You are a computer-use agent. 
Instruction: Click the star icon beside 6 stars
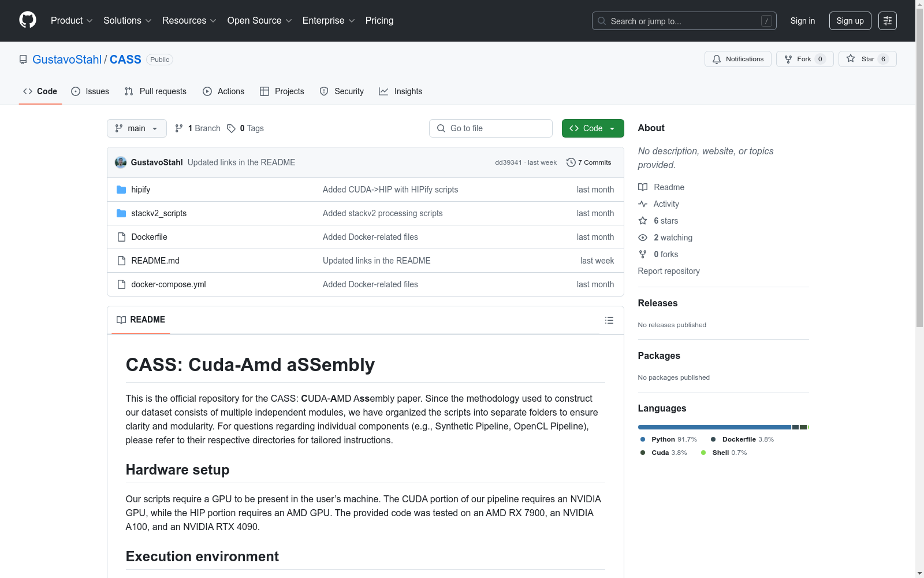coord(643,221)
